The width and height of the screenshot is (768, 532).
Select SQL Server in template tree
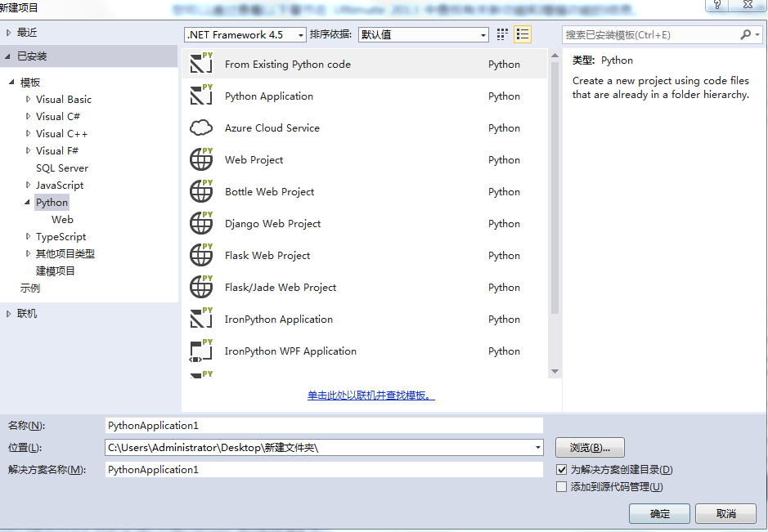pyautogui.click(x=62, y=168)
